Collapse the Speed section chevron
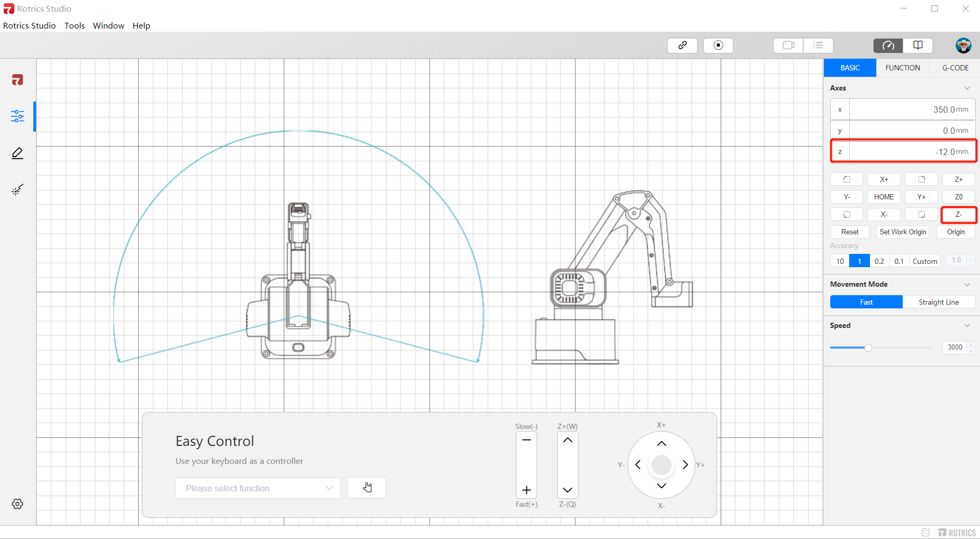Screen dimensions: 980x539 click(x=967, y=326)
